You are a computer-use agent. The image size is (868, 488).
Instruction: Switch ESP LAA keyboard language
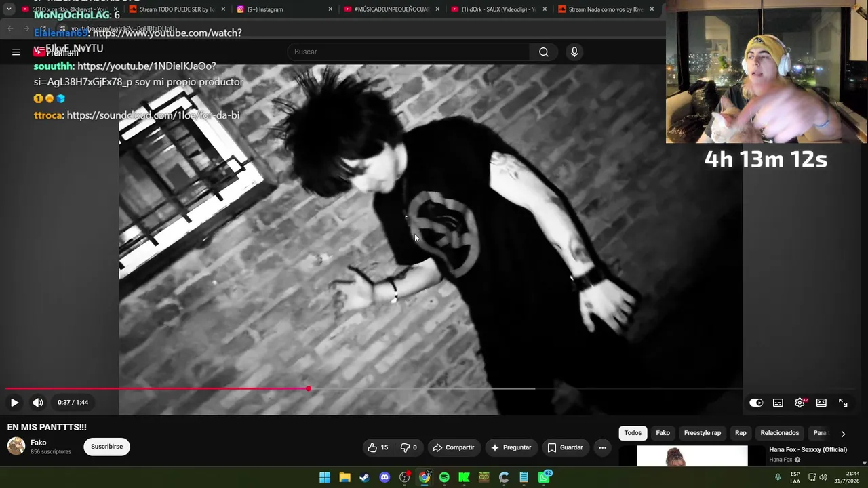pos(795,477)
